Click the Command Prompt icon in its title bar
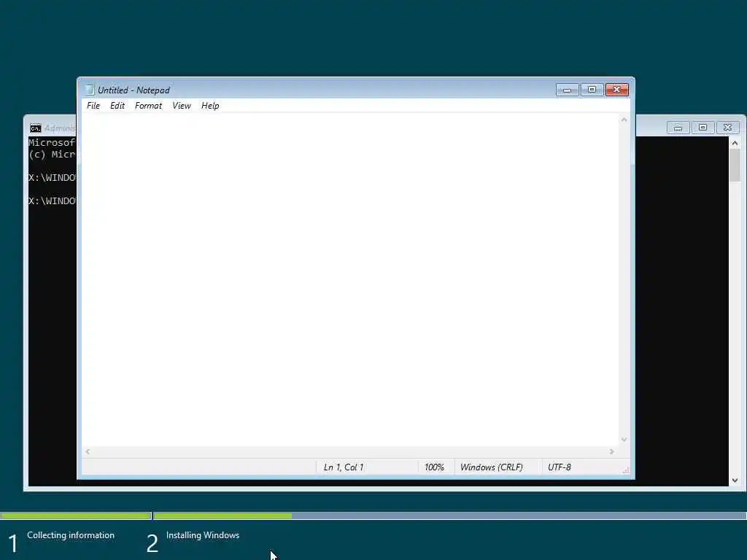Screen dimensions: 747x560 (x=35, y=128)
